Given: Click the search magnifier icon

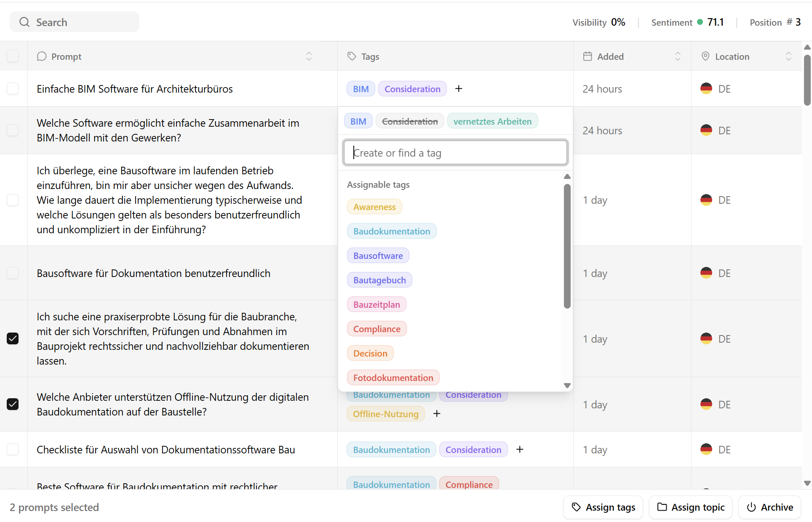Looking at the screenshot, I should pos(24,22).
